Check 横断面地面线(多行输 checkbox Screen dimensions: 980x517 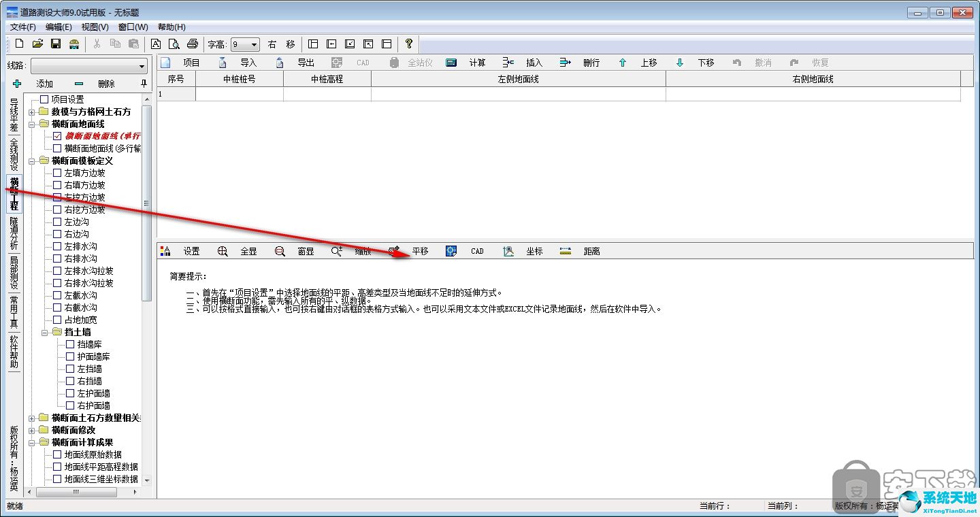tap(57, 148)
